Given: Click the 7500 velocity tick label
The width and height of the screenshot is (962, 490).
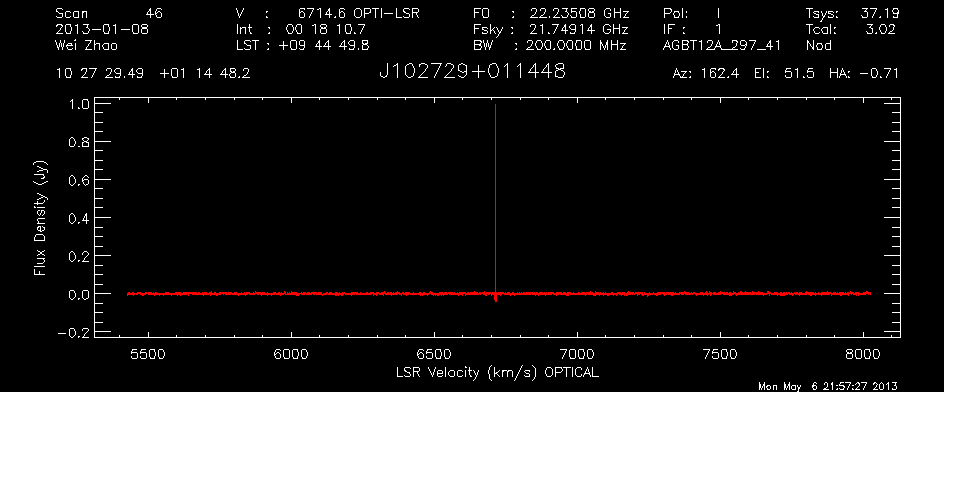Looking at the screenshot, I should pyautogui.click(x=720, y=354).
